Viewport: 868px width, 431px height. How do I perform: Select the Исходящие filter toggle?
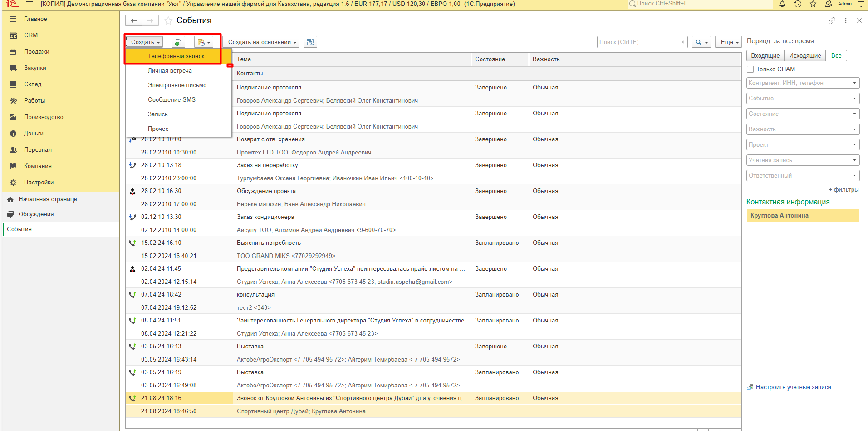[x=804, y=56]
